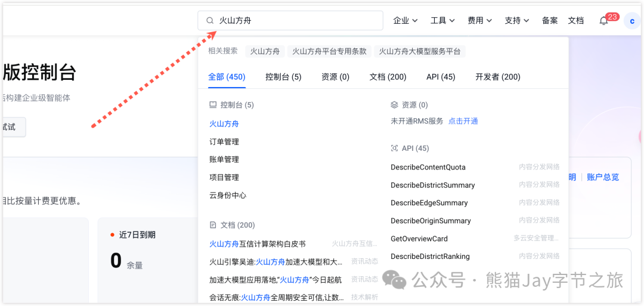
Task: Click the API section icon
Action: 394,149
